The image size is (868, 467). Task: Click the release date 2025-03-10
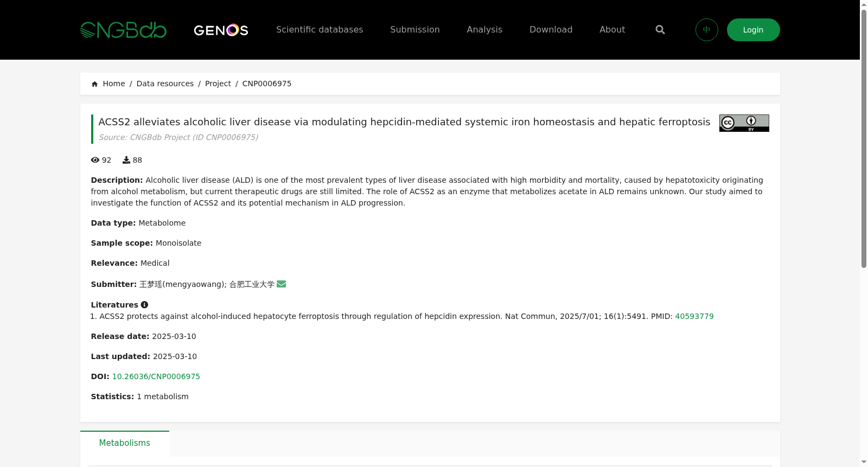click(174, 336)
